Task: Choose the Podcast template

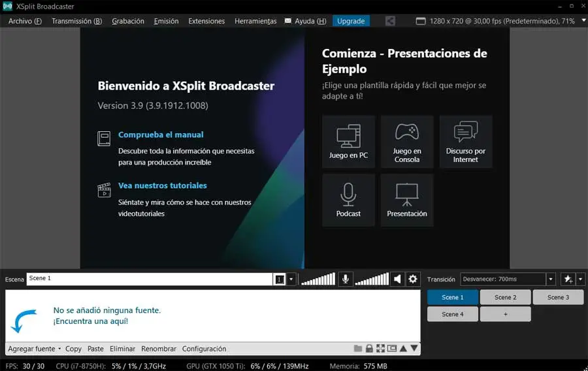Action: [348, 200]
